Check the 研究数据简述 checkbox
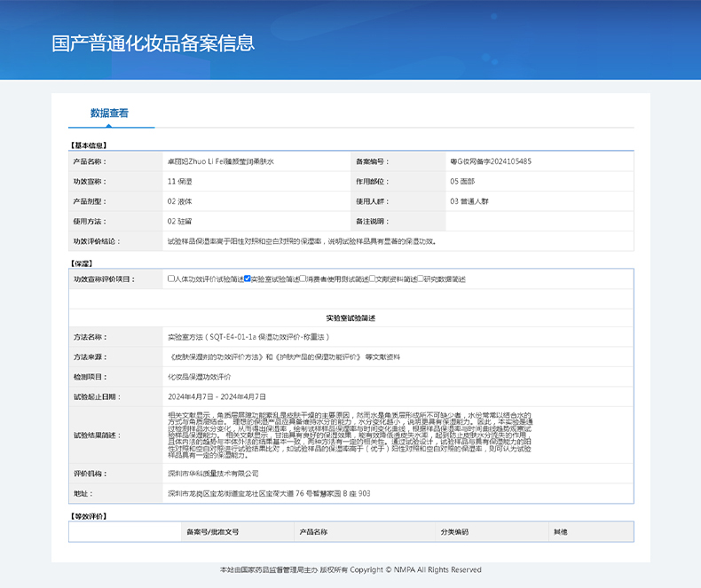The image size is (701, 588). click(421, 278)
